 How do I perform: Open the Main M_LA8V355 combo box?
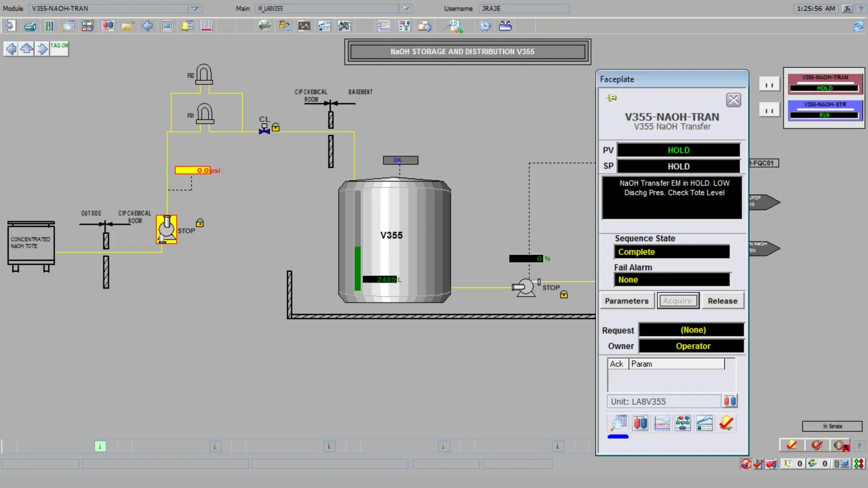pos(334,9)
